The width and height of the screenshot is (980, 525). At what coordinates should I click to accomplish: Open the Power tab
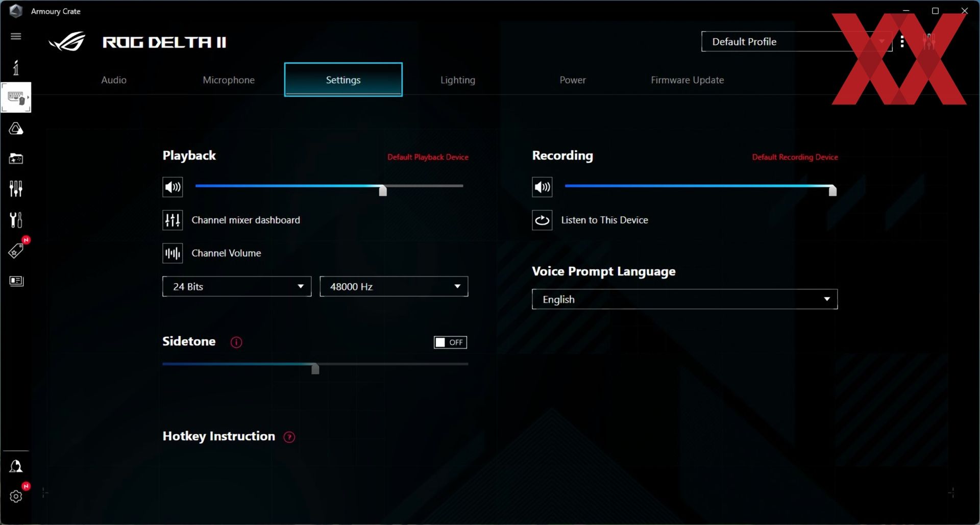tap(573, 80)
